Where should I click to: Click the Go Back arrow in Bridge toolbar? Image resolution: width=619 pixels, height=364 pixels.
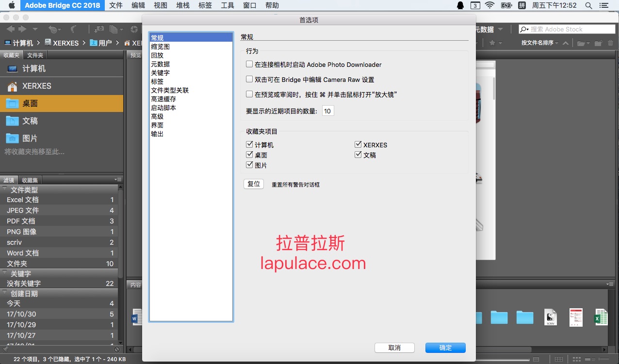pyautogui.click(x=10, y=30)
